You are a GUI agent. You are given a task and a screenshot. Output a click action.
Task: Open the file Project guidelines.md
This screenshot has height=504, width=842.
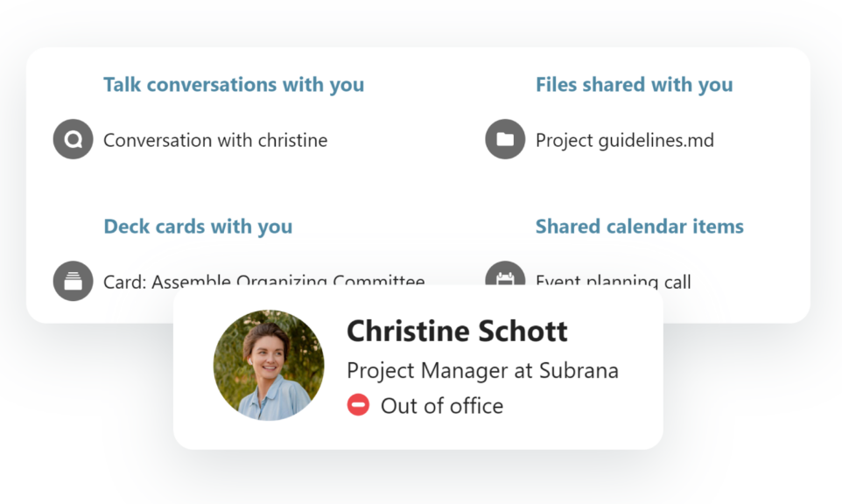click(623, 140)
